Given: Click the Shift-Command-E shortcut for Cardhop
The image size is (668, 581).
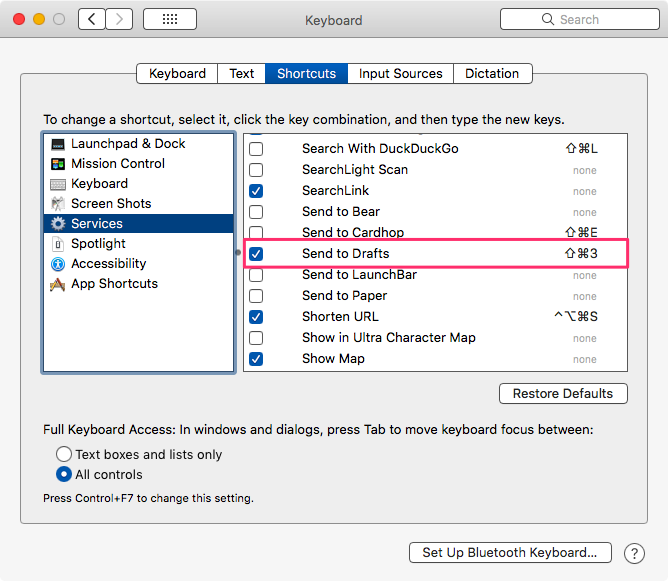Looking at the screenshot, I should [581, 233].
